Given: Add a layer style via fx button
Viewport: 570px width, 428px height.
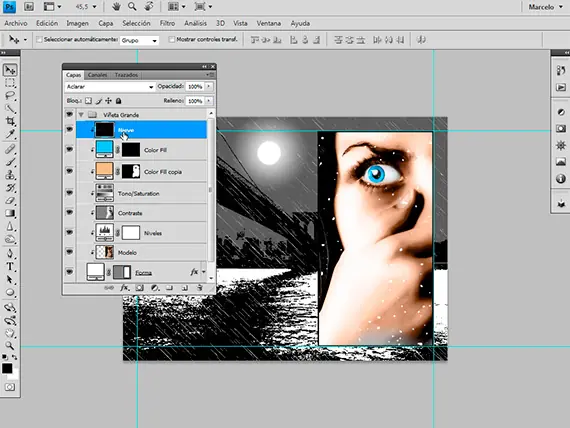Looking at the screenshot, I should (124, 288).
